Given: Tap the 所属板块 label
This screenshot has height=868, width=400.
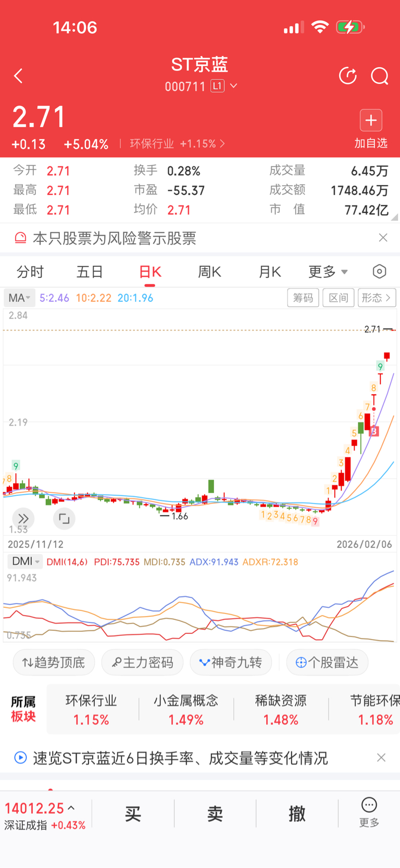Looking at the screenshot, I should 23,710.
